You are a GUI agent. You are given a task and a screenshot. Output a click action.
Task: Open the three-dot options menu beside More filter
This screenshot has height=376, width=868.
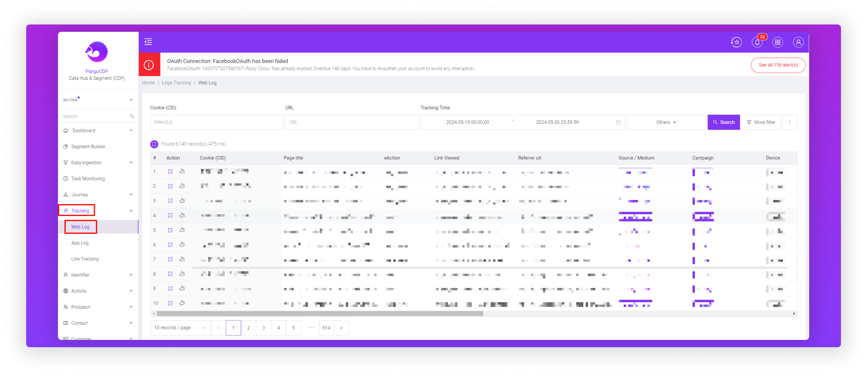click(x=789, y=122)
